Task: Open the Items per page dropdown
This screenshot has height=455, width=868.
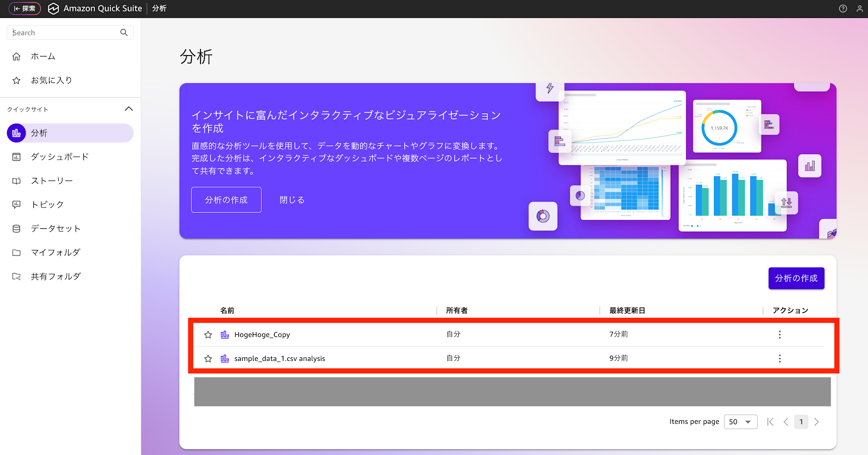Action: click(x=740, y=422)
